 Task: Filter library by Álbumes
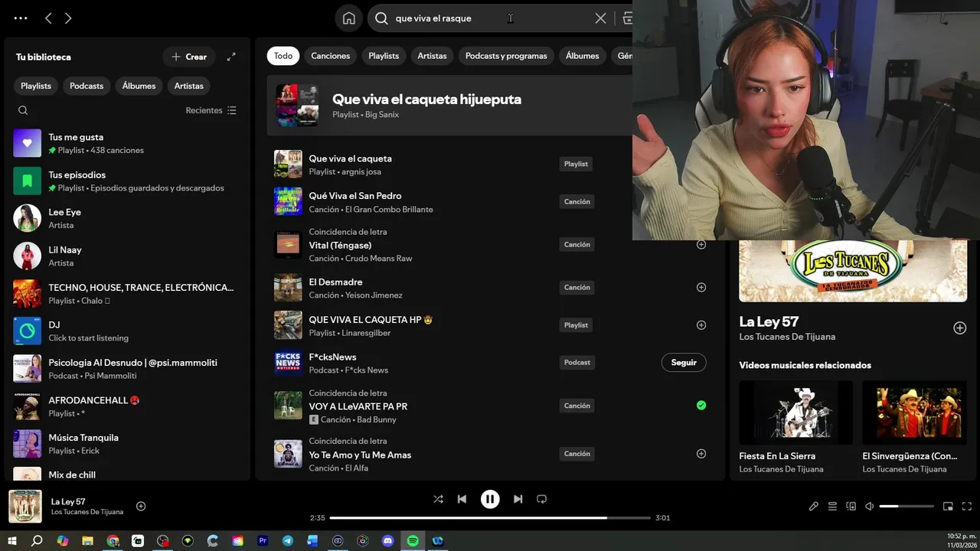coord(139,86)
